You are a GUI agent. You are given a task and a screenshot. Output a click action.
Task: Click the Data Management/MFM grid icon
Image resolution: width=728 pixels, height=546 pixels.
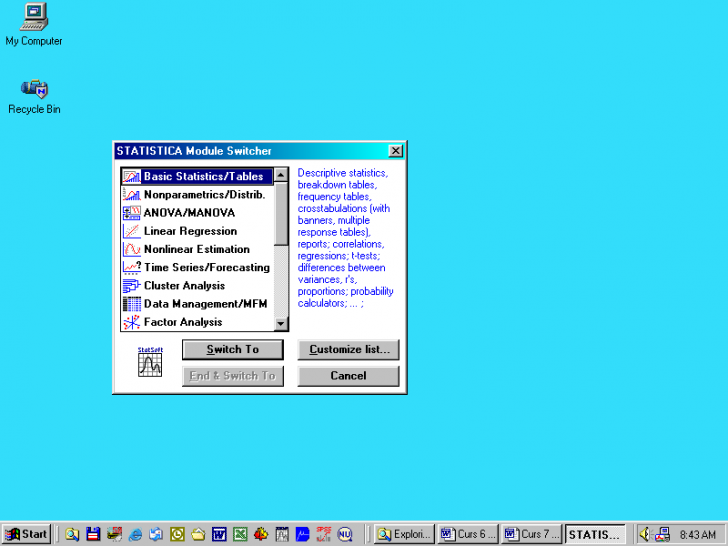coord(131,304)
